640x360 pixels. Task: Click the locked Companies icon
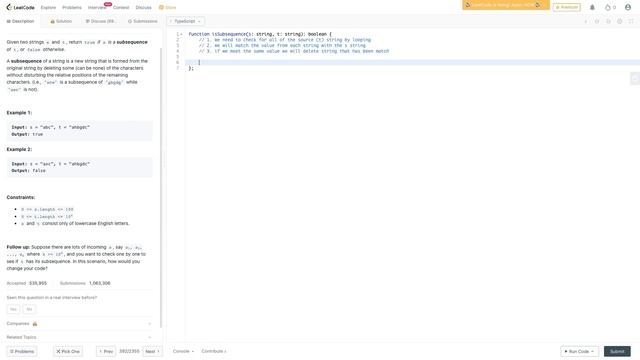click(x=35, y=324)
